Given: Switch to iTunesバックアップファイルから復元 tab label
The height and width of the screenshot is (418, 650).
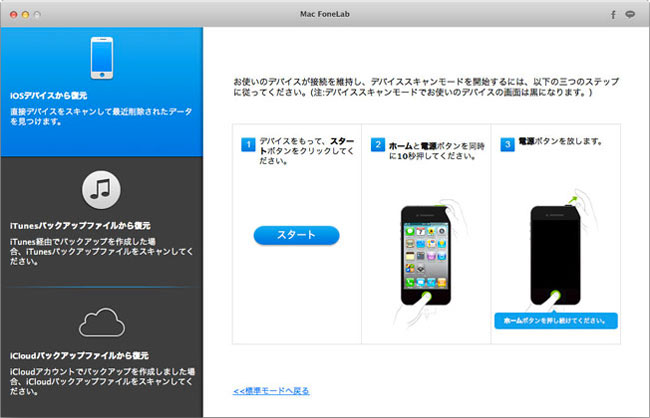Looking at the screenshot, I should pyautogui.click(x=66, y=225).
